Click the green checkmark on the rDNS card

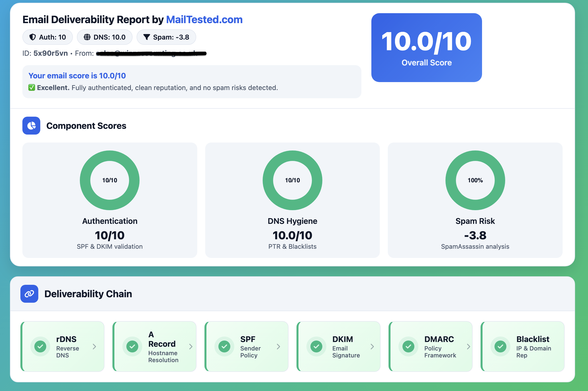tap(40, 346)
